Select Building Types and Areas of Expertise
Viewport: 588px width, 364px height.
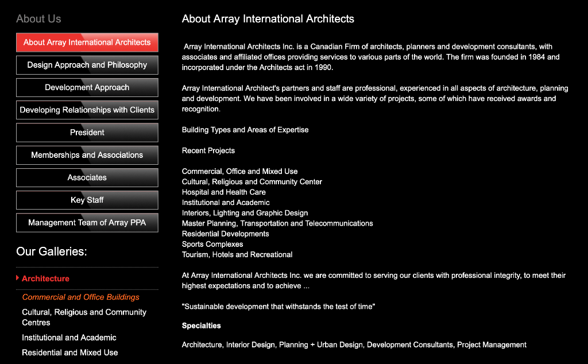245,130
